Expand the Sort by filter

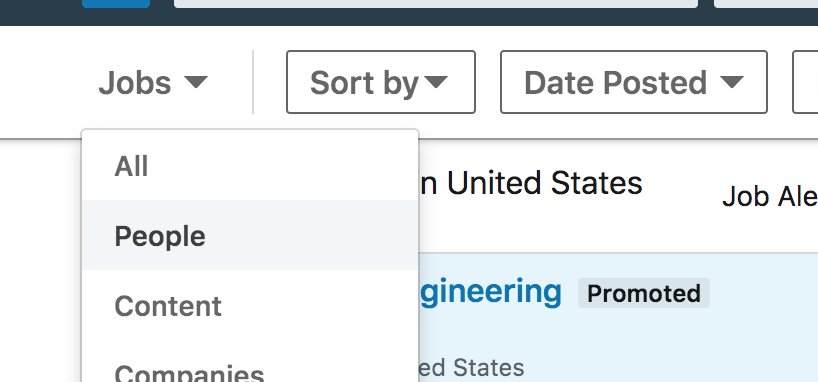[381, 82]
